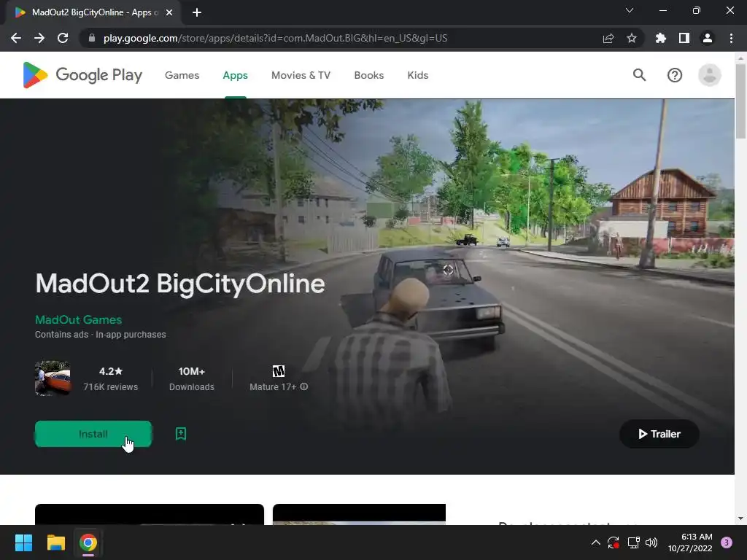
Task: Open the tab search dropdown arrow
Action: point(630,10)
